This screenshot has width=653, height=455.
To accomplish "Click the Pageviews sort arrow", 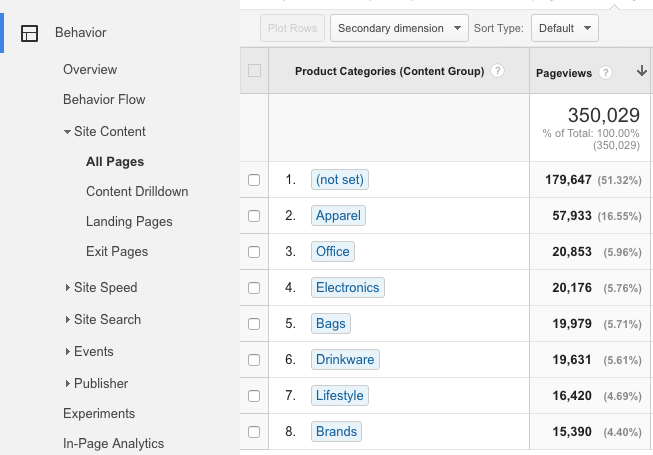I will pyautogui.click(x=642, y=71).
